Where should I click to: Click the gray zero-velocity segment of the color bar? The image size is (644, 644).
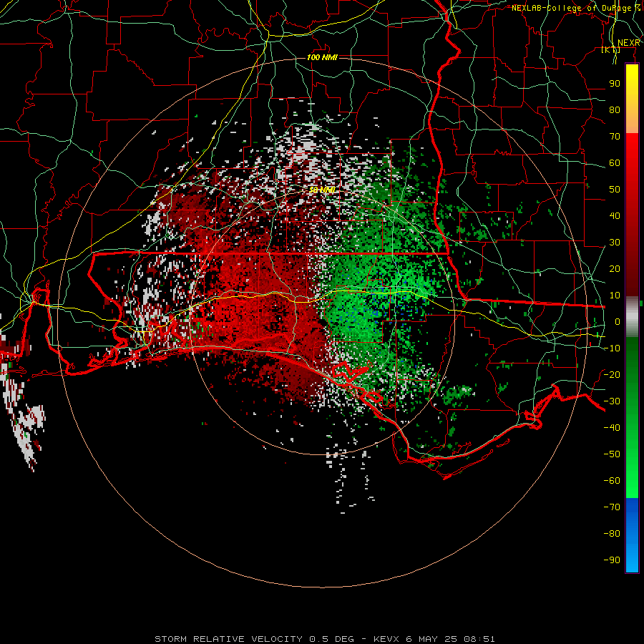(632, 316)
